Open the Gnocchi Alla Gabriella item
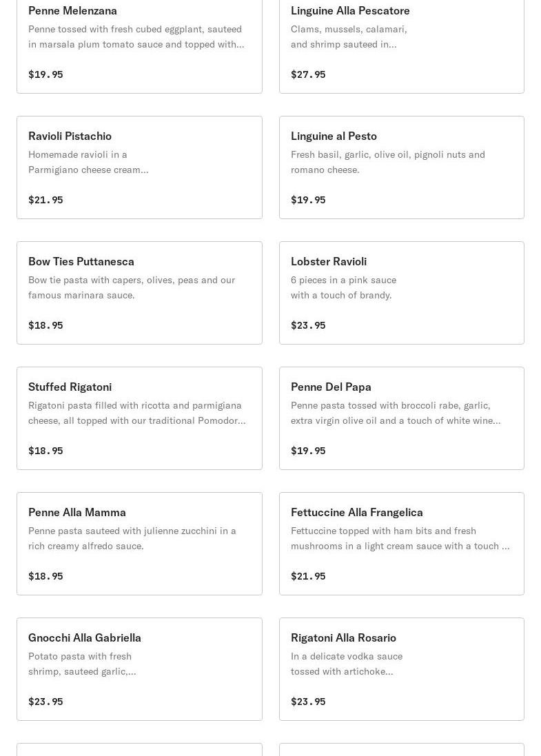Viewport: 541px width, 756px height. [x=85, y=637]
